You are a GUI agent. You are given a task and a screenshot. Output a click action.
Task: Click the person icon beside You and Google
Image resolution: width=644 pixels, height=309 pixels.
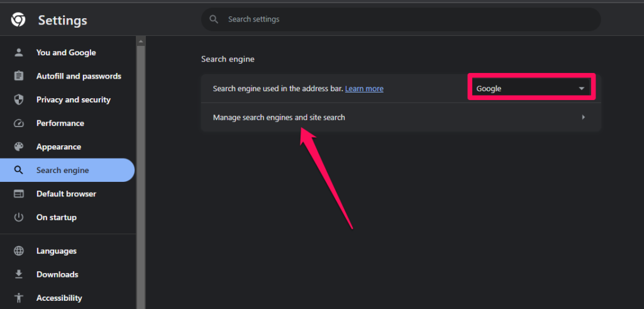[x=19, y=53]
